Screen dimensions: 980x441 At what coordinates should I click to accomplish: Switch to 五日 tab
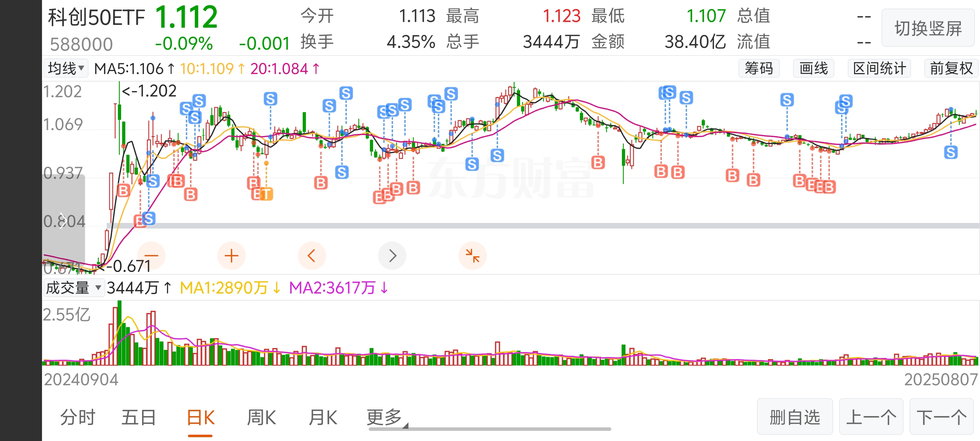pos(139,418)
